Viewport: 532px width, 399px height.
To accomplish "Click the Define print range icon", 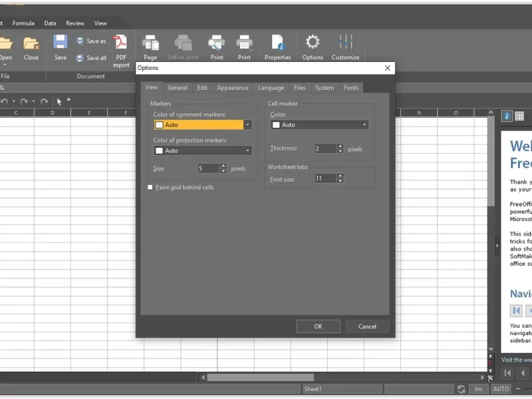I will click(x=184, y=43).
